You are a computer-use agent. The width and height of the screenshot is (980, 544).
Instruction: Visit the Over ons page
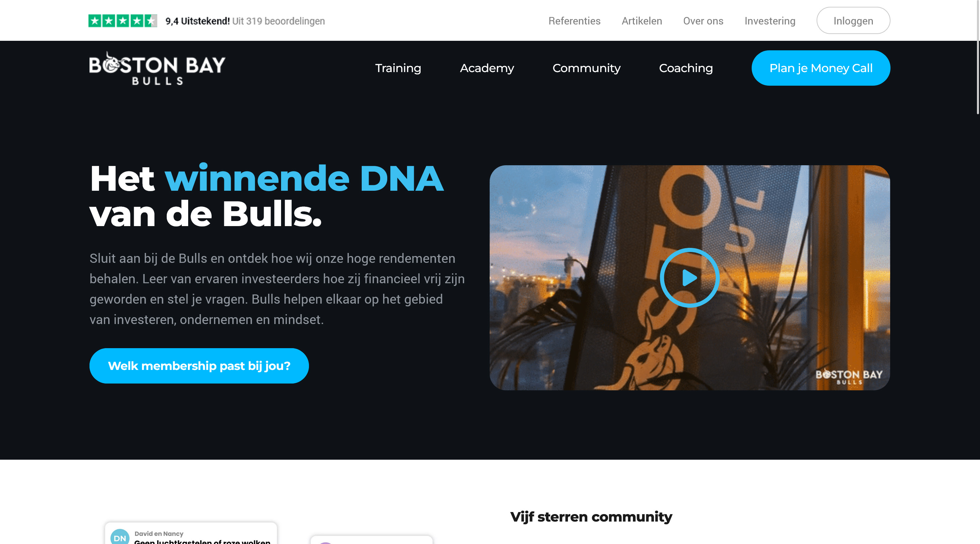703,21
